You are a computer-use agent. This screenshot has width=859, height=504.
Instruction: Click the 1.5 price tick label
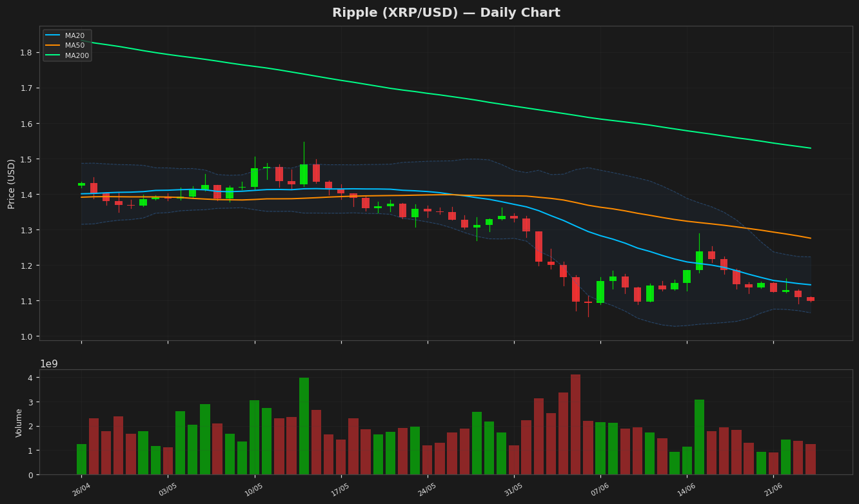point(26,159)
